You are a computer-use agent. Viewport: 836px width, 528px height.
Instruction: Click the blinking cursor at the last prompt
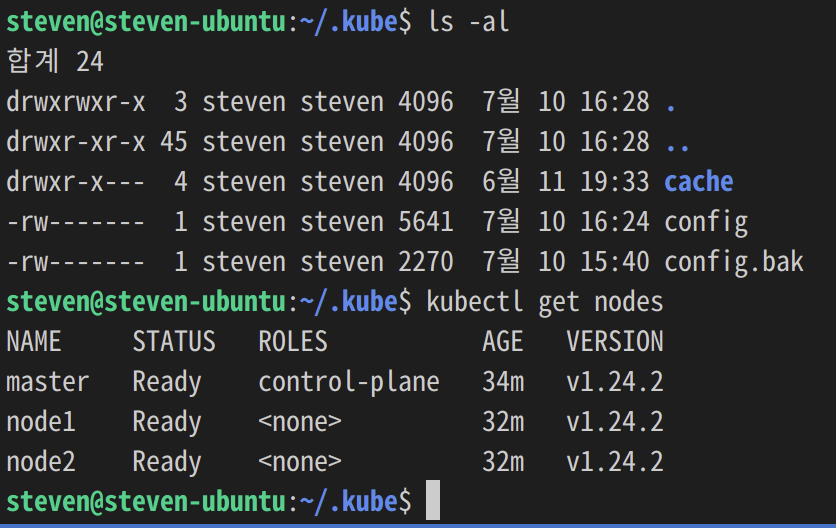point(432,500)
